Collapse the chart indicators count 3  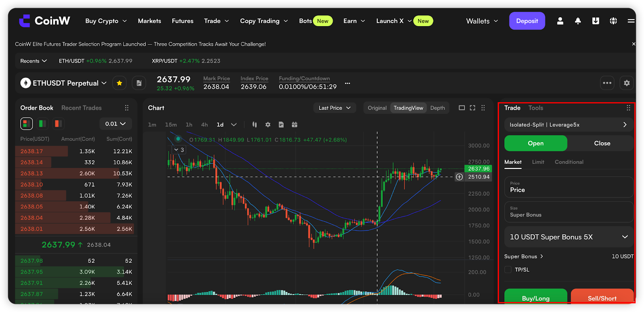[x=179, y=150]
